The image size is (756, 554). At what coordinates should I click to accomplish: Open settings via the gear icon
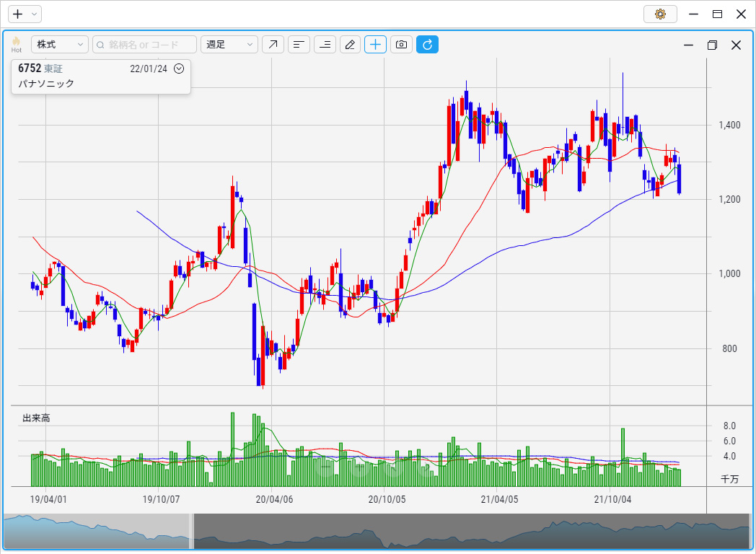[661, 14]
